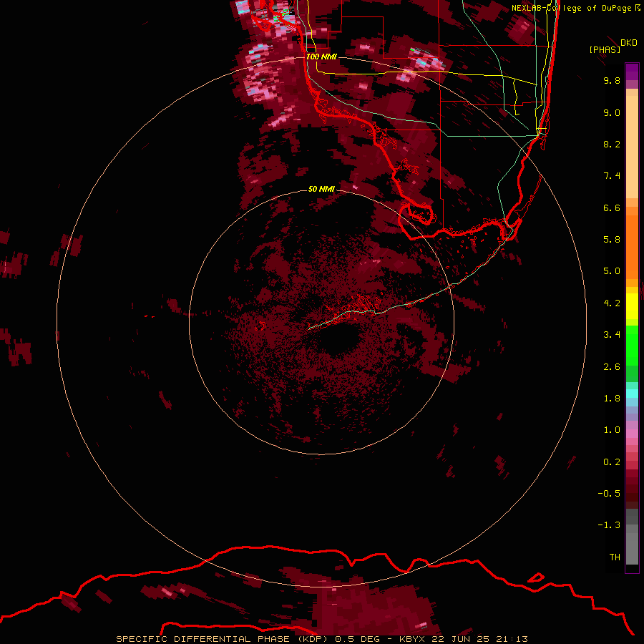The width and height of the screenshot is (644, 644).
Task: Click the 9.0 legend value
Action: pos(612,113)
